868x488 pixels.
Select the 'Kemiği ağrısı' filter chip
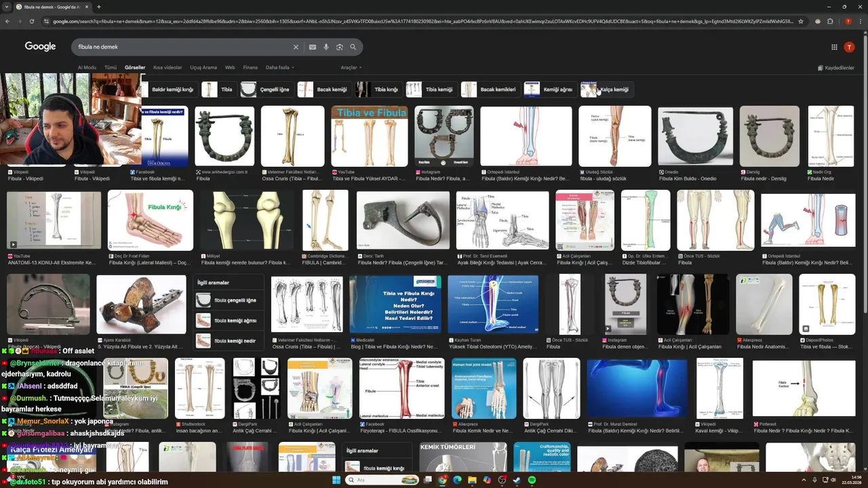[x=550, y=89]
